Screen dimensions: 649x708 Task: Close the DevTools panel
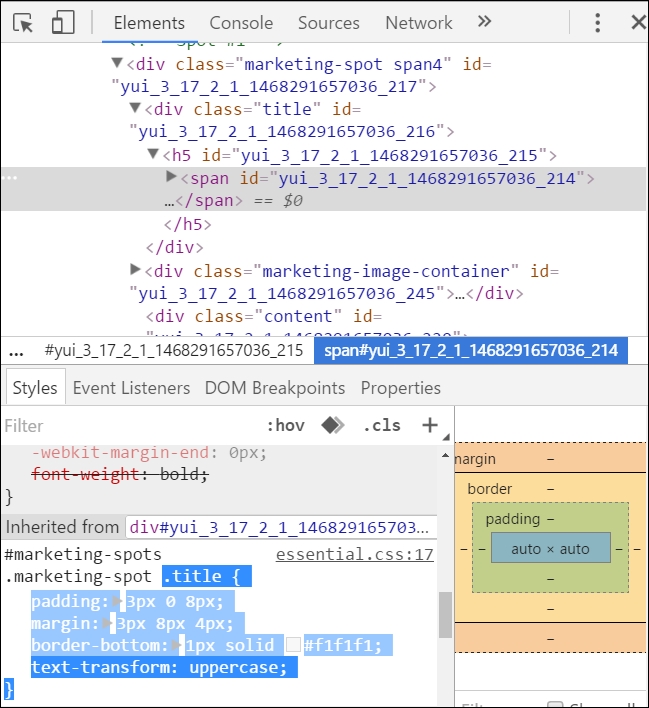[x=639, y=22]
